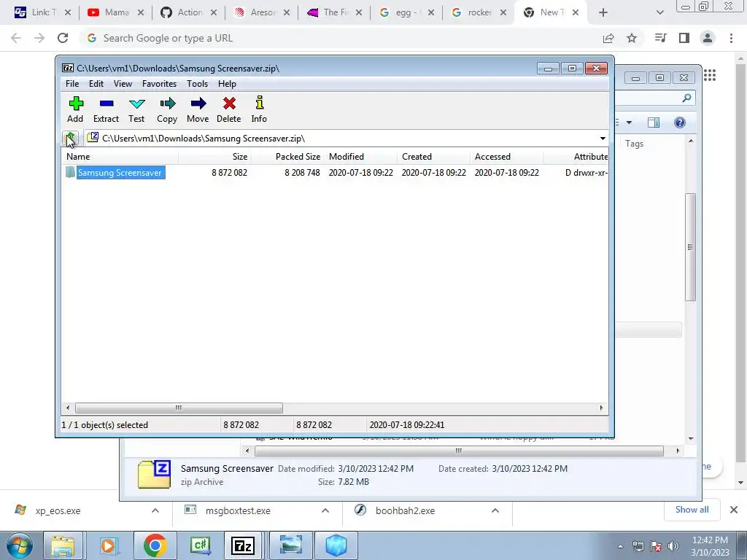The image size is (747, 560).
Task: Expand the 7-Zip address path dropdown
Action: tap(603, 139)
